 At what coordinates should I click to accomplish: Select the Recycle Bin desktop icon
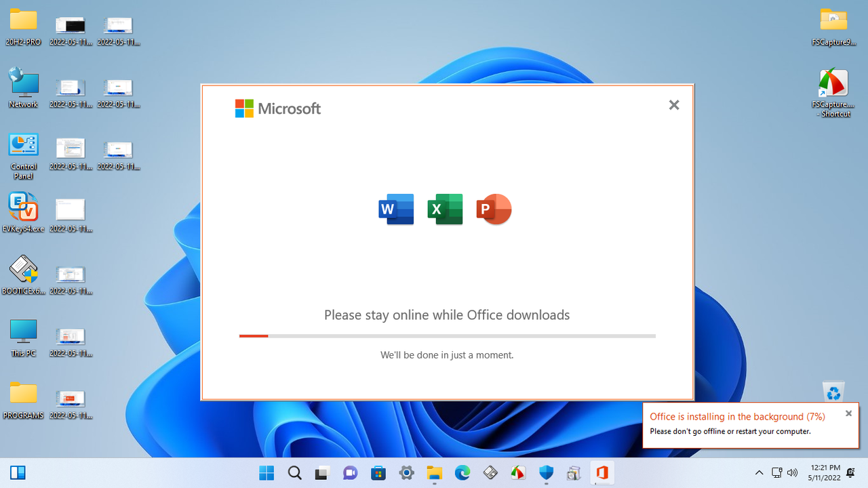833,392
